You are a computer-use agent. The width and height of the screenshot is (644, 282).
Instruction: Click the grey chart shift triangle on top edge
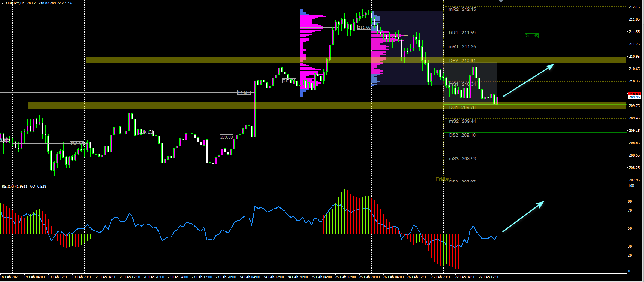501,1
